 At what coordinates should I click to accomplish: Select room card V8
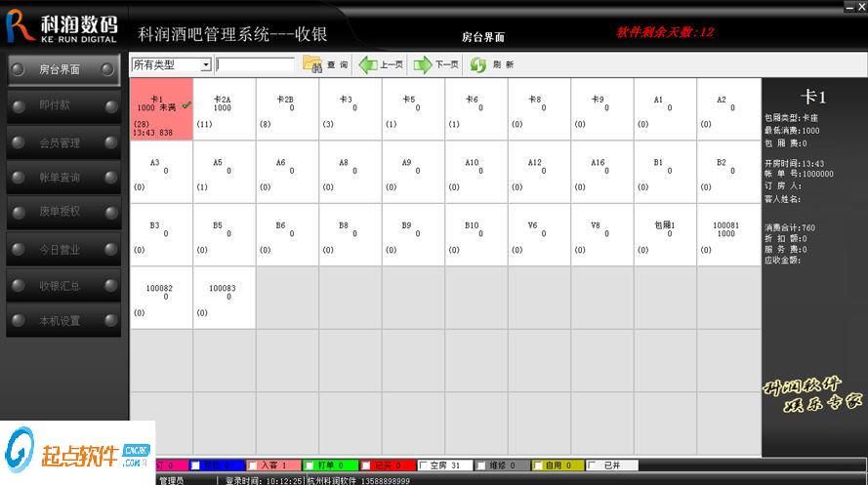tap(602, 235)
